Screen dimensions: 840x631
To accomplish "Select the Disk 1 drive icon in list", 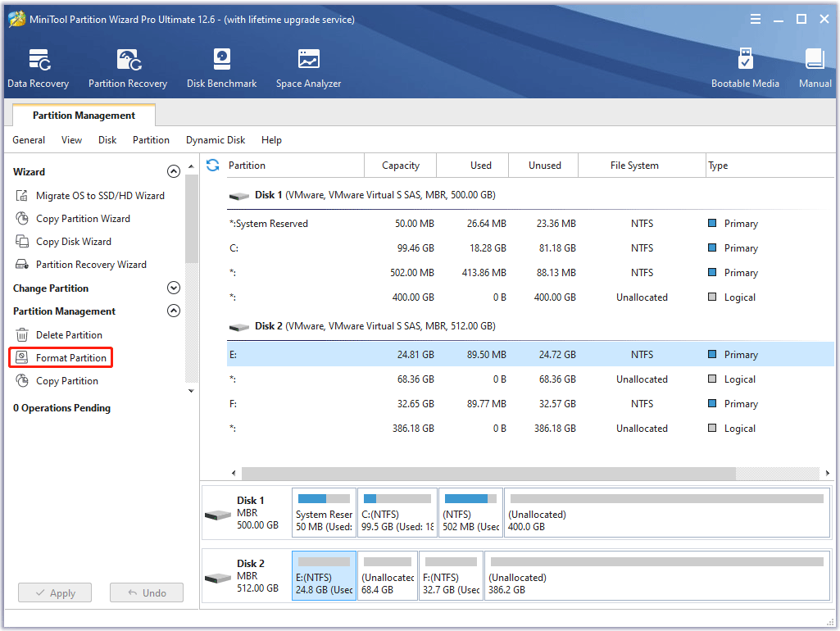I will click(239, 196).
